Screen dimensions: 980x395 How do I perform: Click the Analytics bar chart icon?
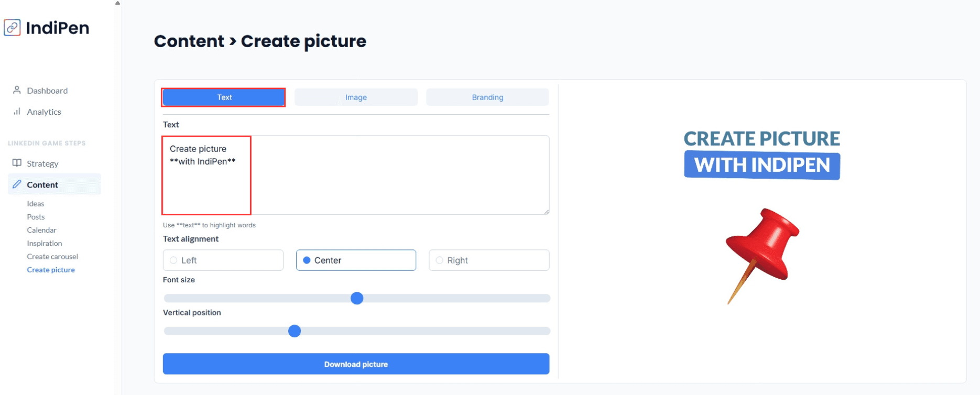[x=17, y=111]
